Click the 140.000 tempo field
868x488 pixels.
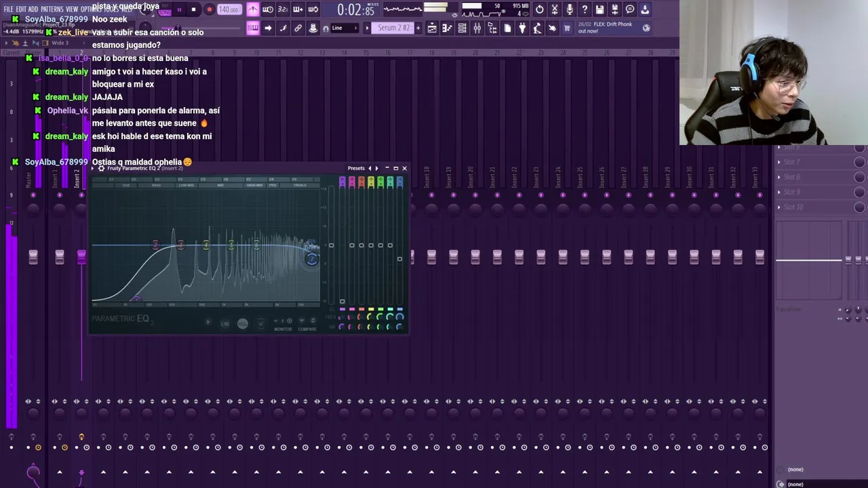pos(229,9)
